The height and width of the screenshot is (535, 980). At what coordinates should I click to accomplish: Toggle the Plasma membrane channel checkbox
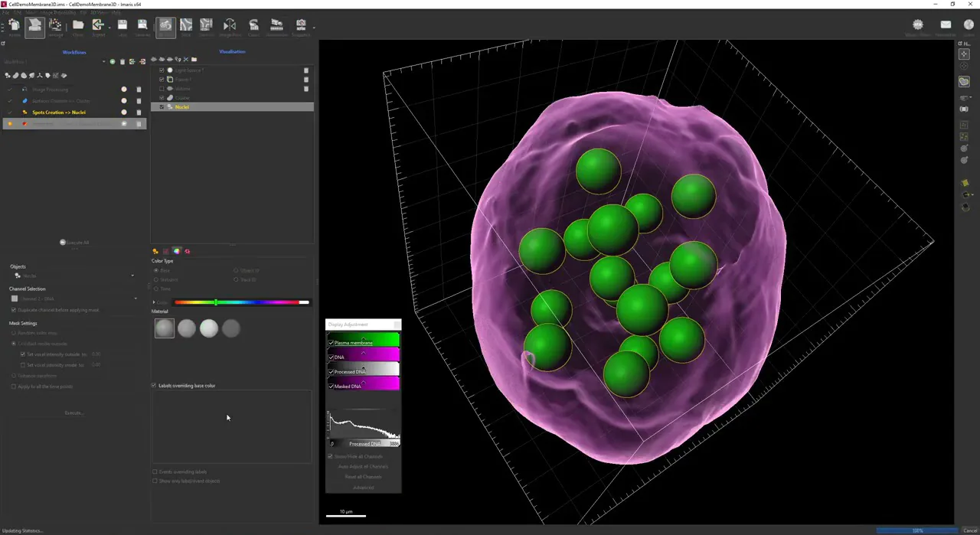(332, 343)
